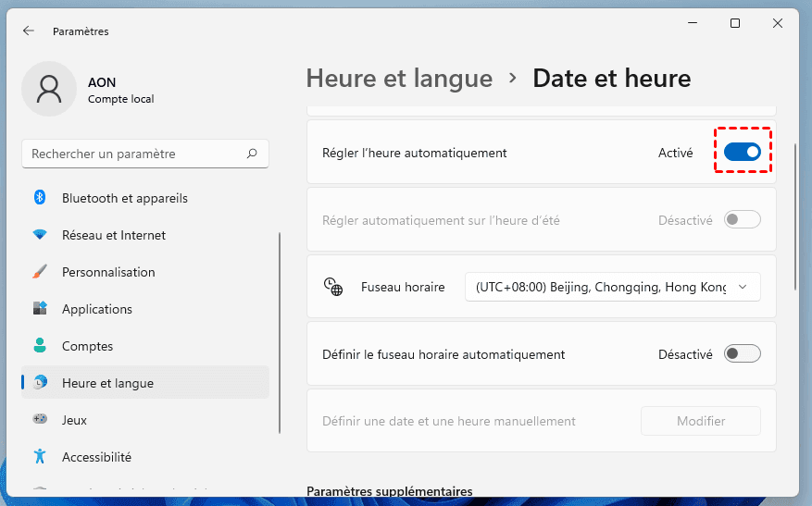Click the Date et heure heading
Screen dimensions: 812x506
(612, 79)
